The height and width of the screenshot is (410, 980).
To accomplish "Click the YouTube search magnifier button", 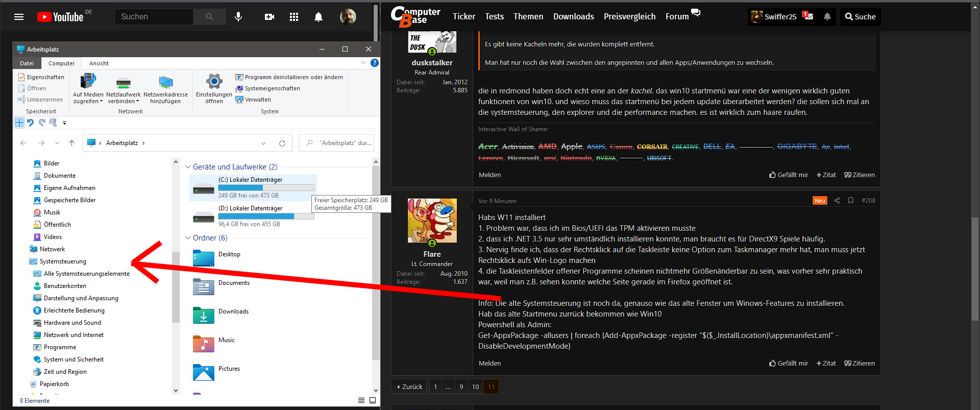I will pos(209,17).
